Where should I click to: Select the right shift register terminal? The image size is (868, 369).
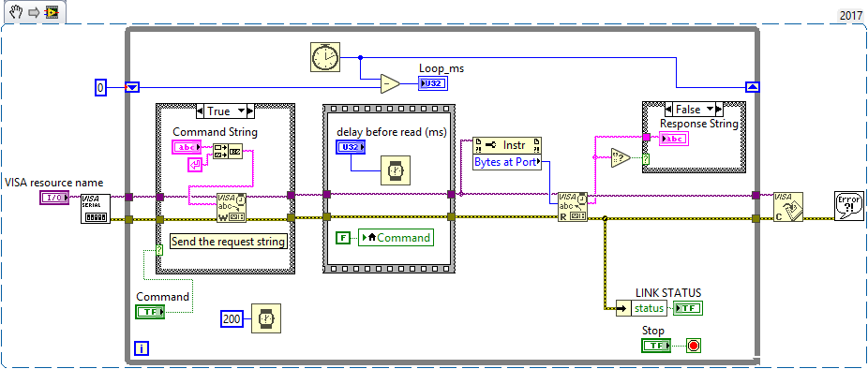coord(753,87)
